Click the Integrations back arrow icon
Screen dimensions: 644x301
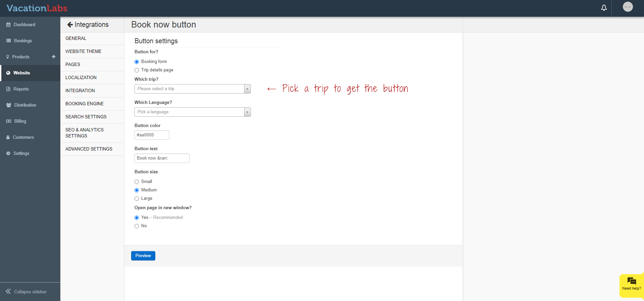click(x=70, y=24)
